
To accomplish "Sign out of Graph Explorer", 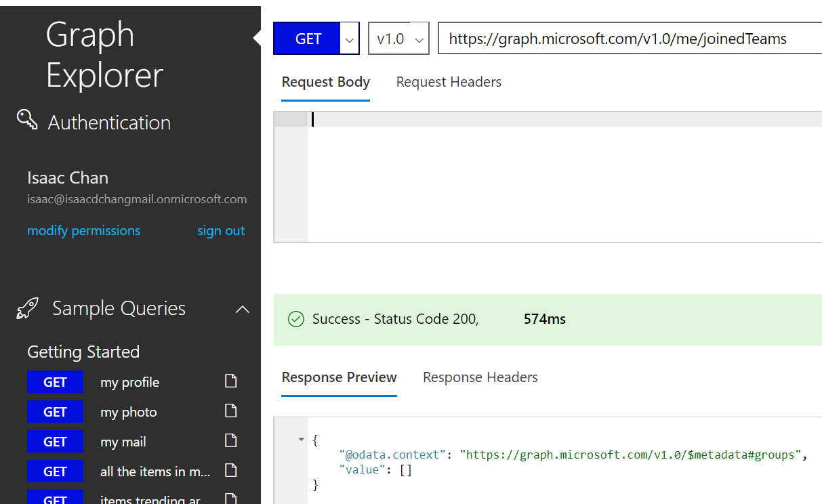I will coord(221,230).
